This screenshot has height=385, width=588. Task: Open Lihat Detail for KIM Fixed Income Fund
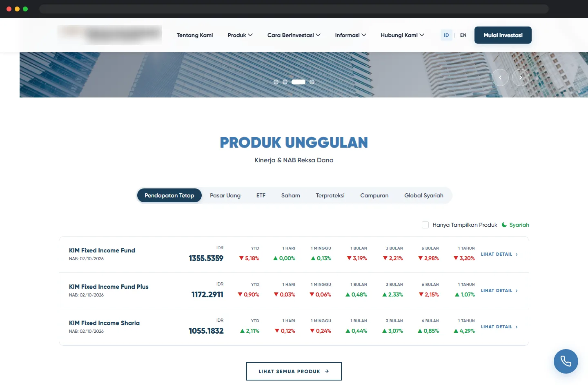pos(499,254)
